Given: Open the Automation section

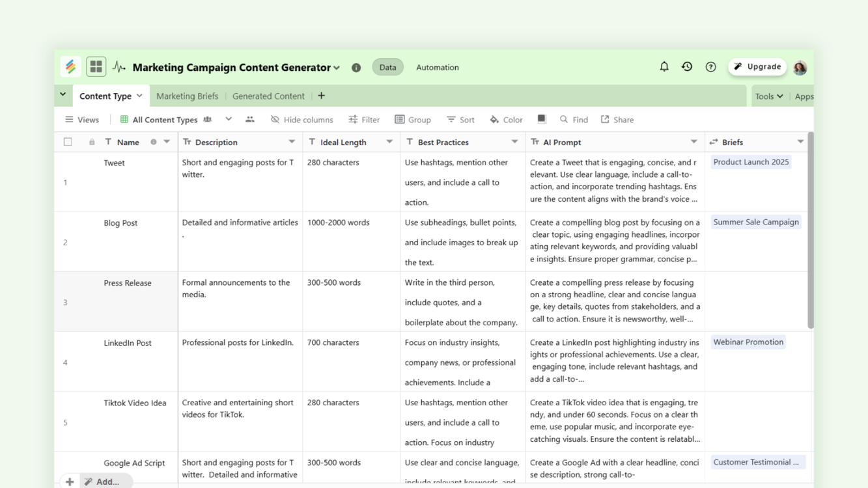Looking at the screenshot, I should [x=437, y=67].
